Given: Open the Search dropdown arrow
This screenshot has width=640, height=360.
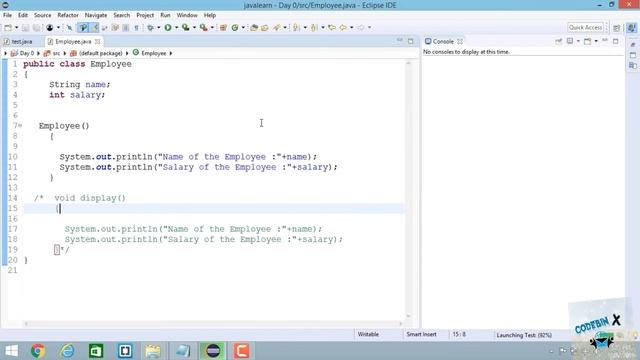Looking at the screenshot, I should pos(285,27).
